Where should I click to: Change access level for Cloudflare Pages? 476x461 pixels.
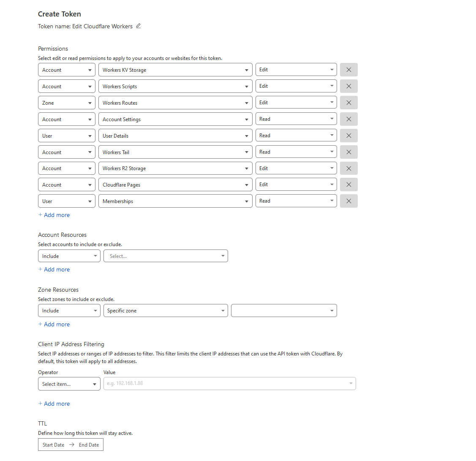[296, 184]
